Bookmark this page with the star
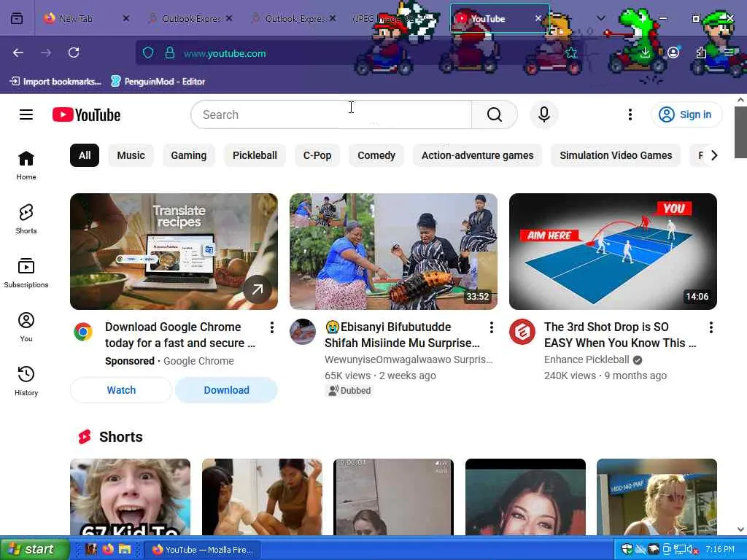 point(571,52)
